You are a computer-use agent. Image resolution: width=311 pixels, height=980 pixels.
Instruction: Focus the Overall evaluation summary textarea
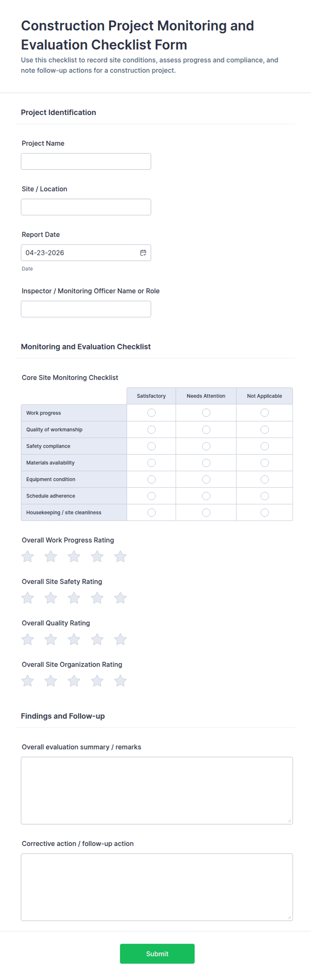157,790
